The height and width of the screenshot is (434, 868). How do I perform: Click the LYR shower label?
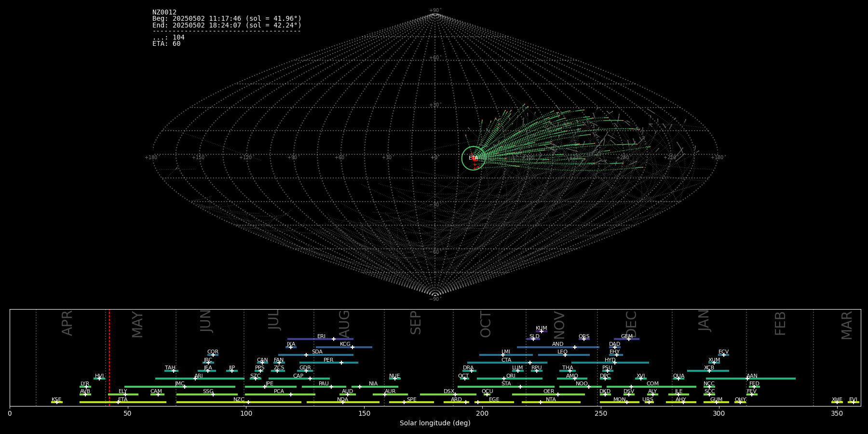pyautogui.click(x=85, y=384)
